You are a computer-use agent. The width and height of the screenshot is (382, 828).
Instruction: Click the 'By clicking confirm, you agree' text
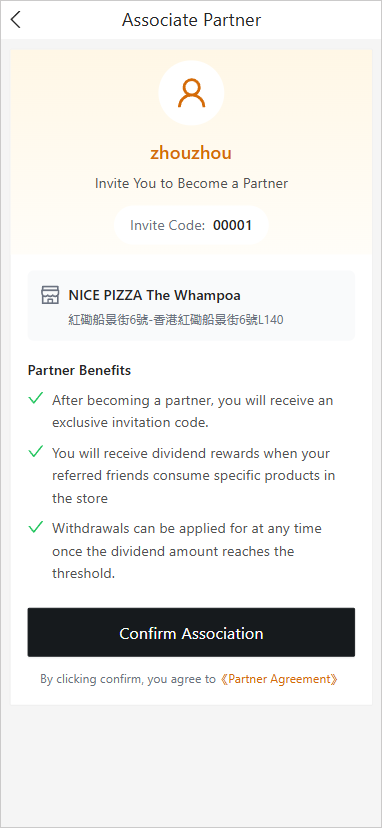click(x=128, y=679)
